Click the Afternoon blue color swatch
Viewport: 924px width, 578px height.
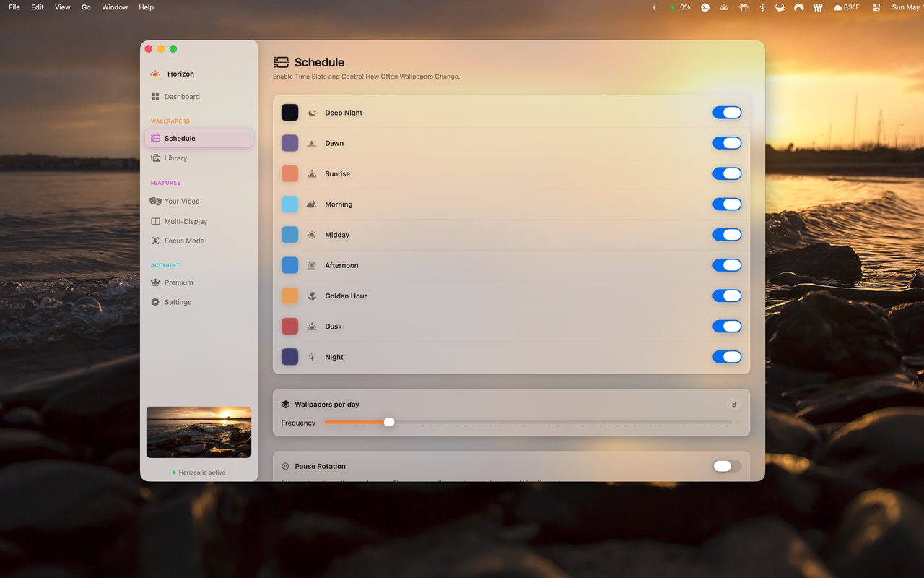[x=289, y=265]
